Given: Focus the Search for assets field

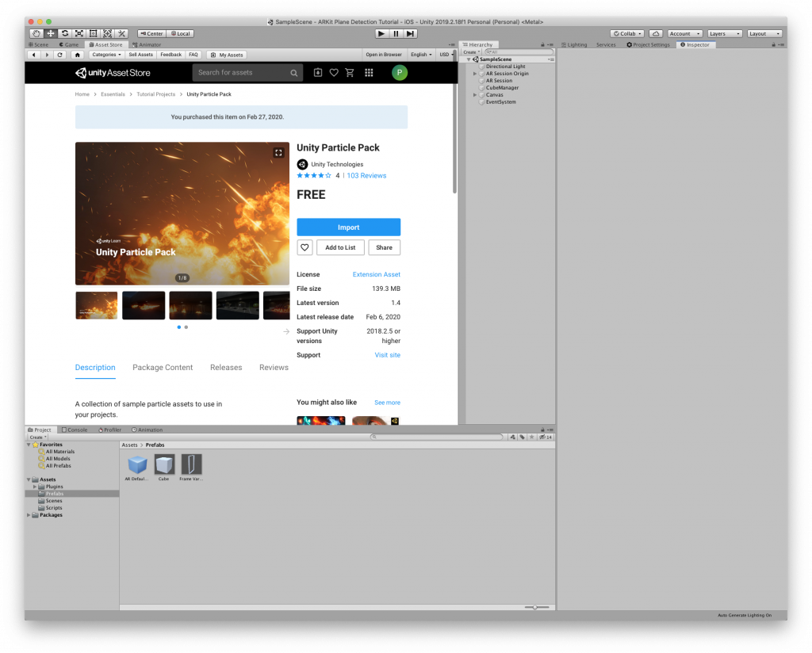Looking at the screenshot, I should (x=248, y=73).
